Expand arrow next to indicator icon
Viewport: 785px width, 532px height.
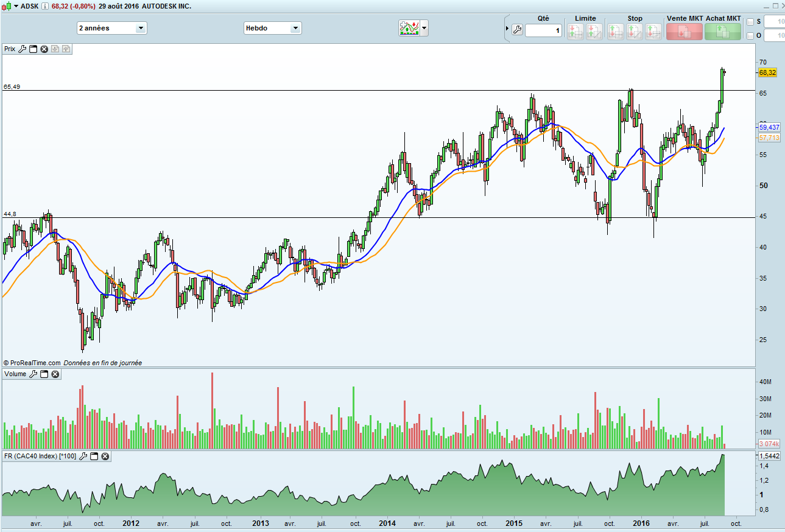tap(424, 28)
